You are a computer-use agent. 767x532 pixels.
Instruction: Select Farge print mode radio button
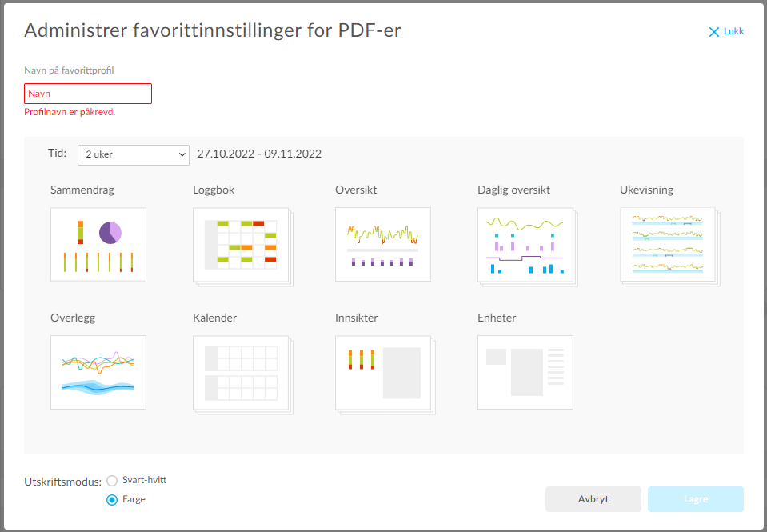[x=112, y=499]
